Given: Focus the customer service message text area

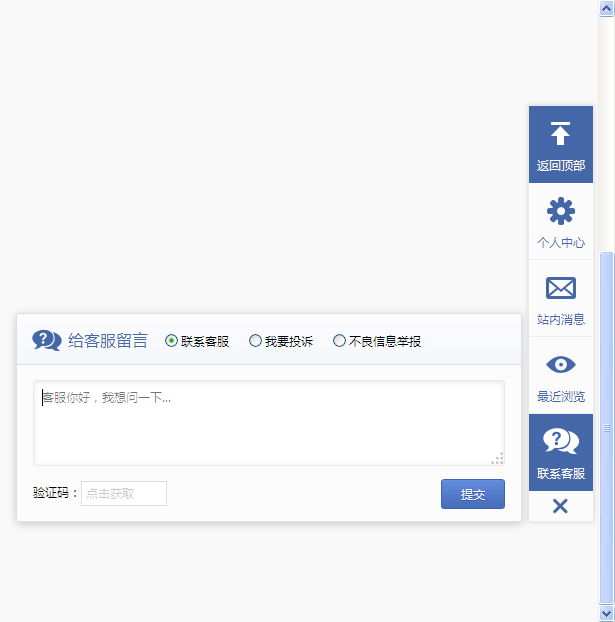Looking at the screenshot, I should click(x=268, y=423).
